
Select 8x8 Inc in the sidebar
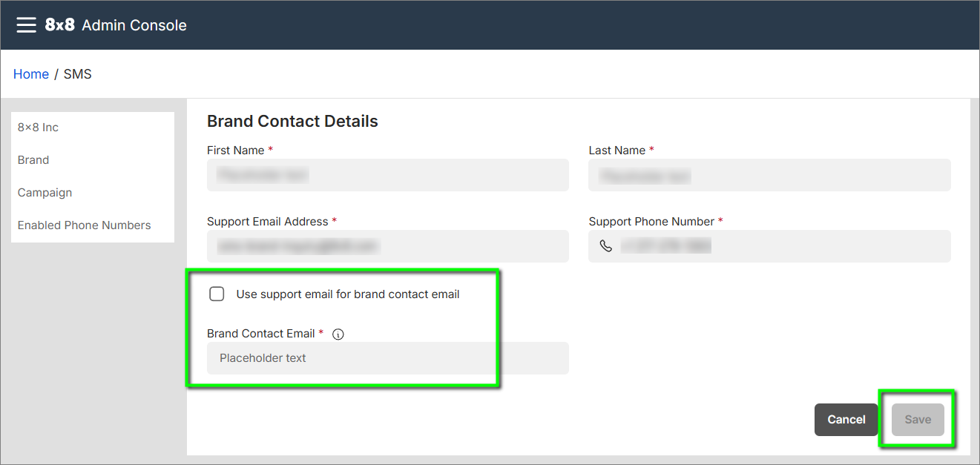pos(38,128)
